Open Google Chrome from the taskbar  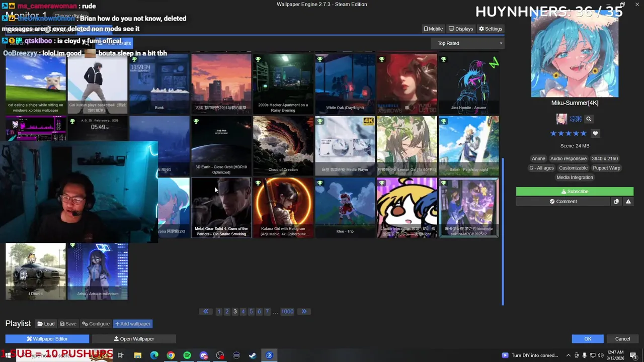click(171, 355)
